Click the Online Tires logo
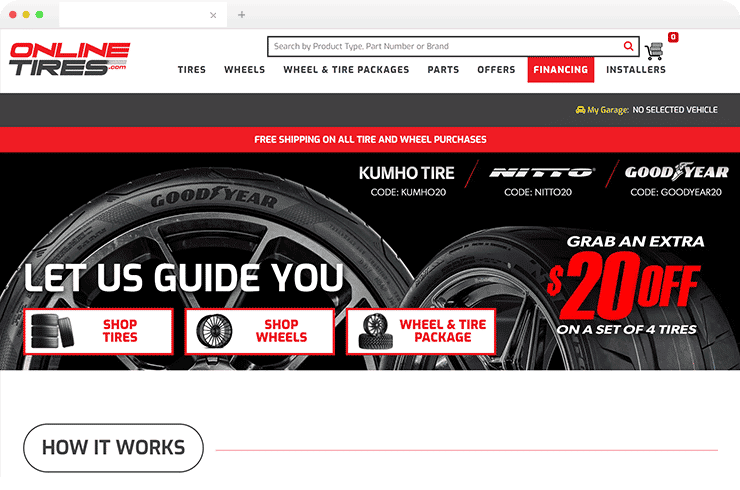The height and width of the screenshot is (490, 740). [x=70, y=59]
